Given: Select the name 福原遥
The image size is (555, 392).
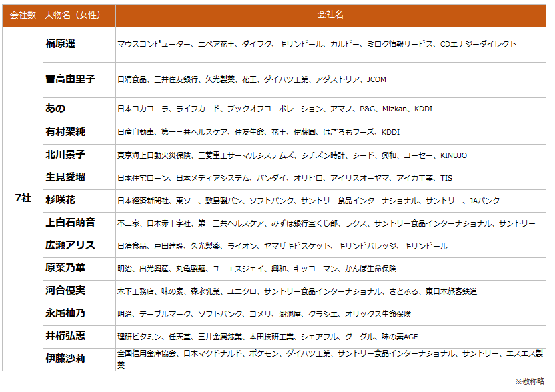Looking at the screenshot, I should (x=60, y=44).
